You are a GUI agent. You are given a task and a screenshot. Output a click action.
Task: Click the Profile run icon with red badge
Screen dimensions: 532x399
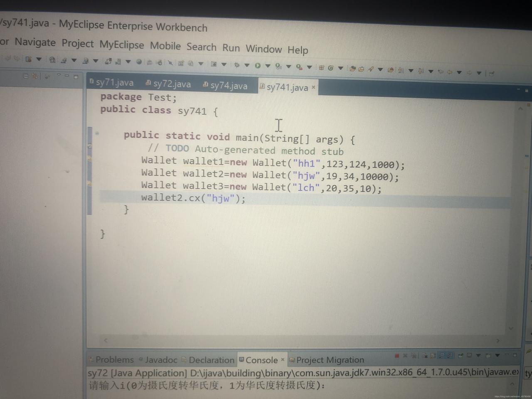(x=278, y=66)
